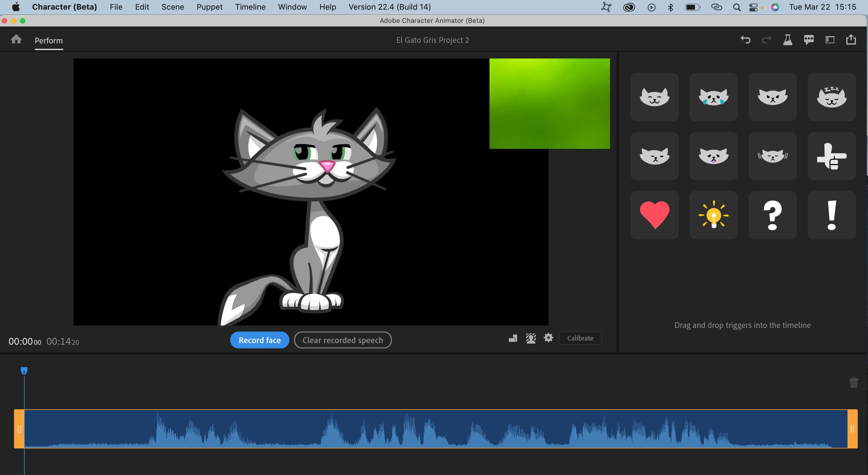Trigger the sleeping cat with Zzz
Screen dimensions: 868x475
[x=831, y=97]
